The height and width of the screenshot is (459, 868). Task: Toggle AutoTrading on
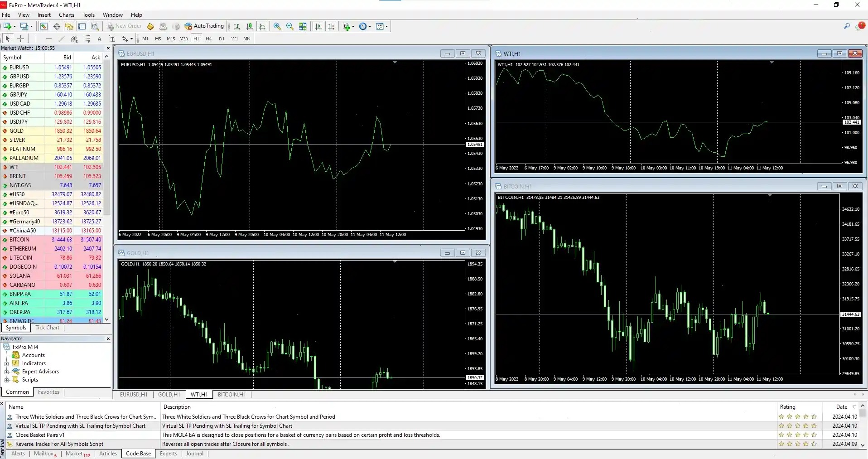205,26
